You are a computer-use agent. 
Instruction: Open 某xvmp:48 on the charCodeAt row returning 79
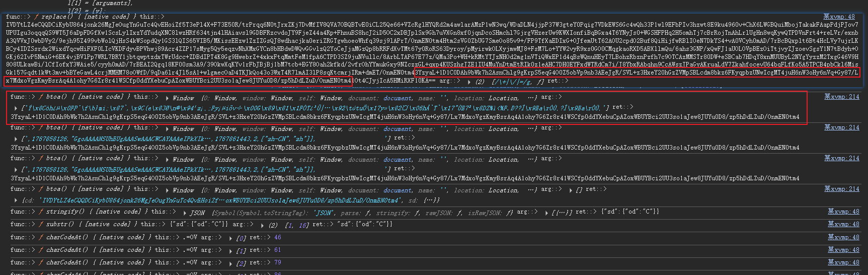(x=844, y=262)
